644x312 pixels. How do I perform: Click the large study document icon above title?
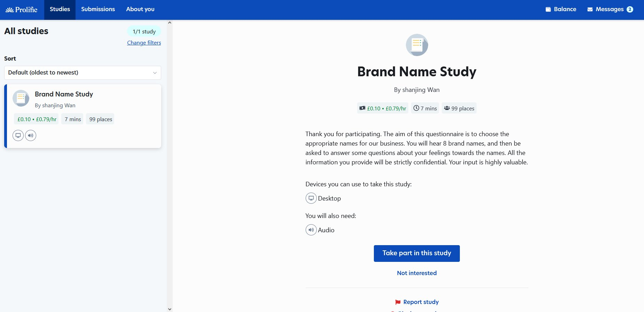(x=417, y=45)
